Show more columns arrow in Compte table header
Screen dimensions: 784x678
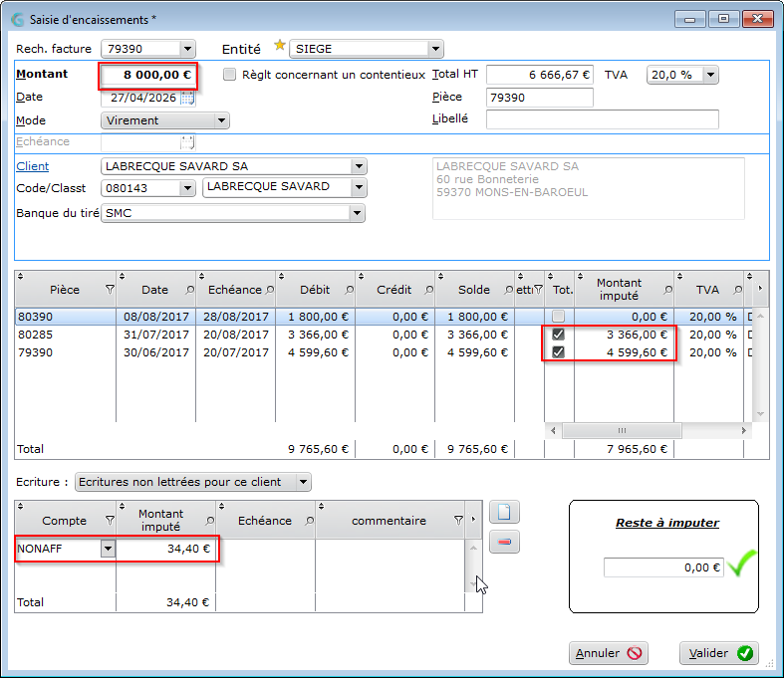(x=473, y=519)
